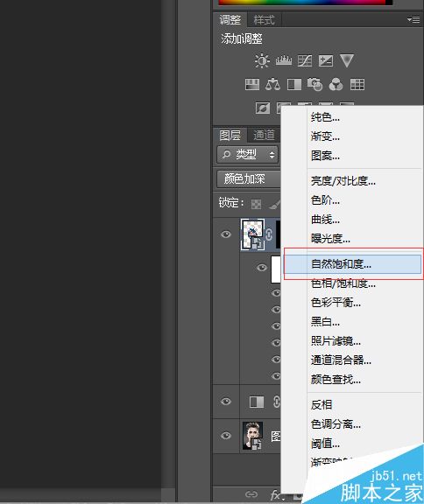The height and width of the screenshot is (504, 424).
Task: Click the smart object layer thumbnail
Action: coord(252,234)
